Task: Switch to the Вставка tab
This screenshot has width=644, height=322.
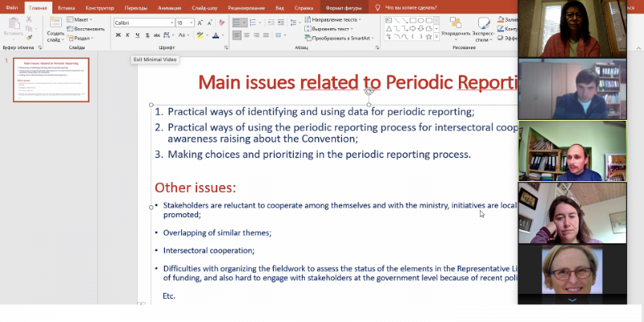Action: click(66, 8)
